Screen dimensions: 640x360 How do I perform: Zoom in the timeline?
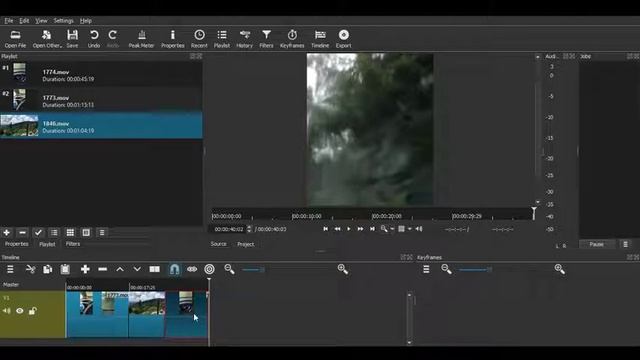tap(343, 269)
